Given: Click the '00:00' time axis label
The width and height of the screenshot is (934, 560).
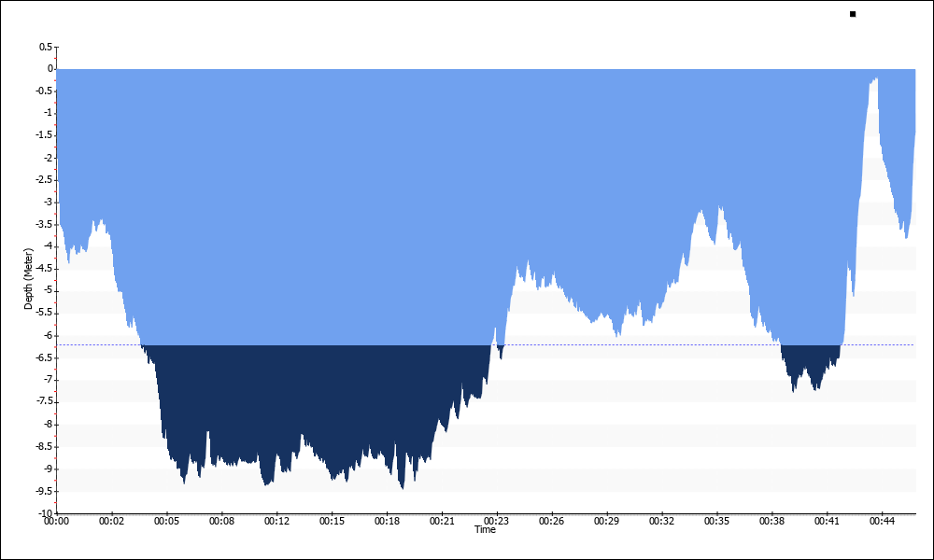Looking at the screenshot, I should point(57,522).
